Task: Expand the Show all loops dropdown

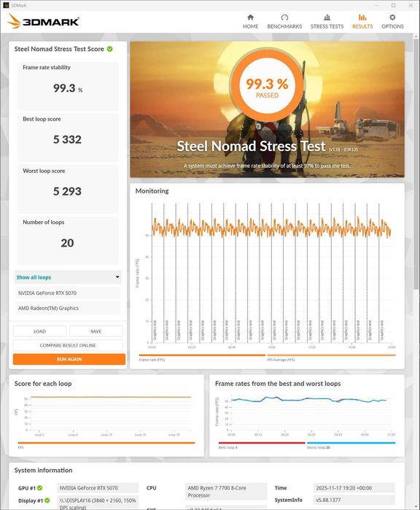Action: point(68,277)
